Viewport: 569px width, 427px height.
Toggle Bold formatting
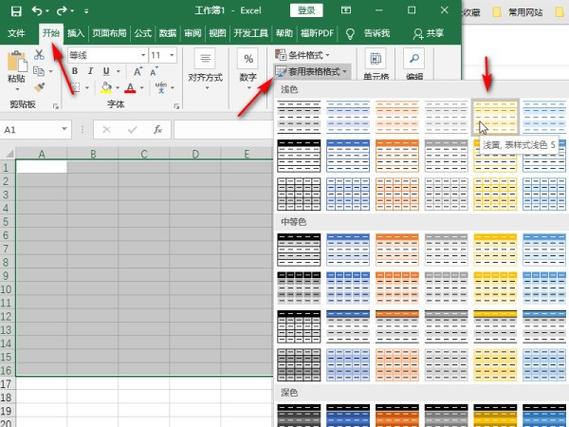coord(75,71)
